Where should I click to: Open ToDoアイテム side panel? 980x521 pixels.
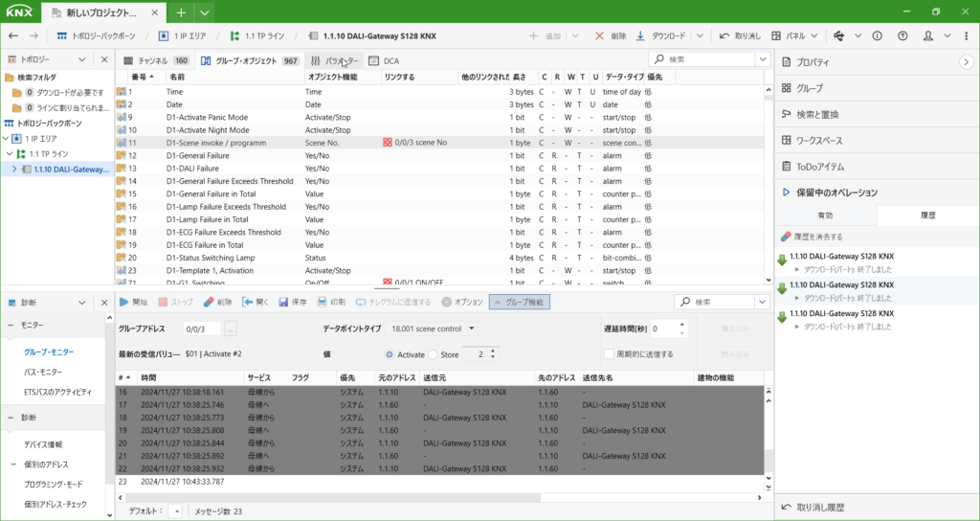coord(877,167)
